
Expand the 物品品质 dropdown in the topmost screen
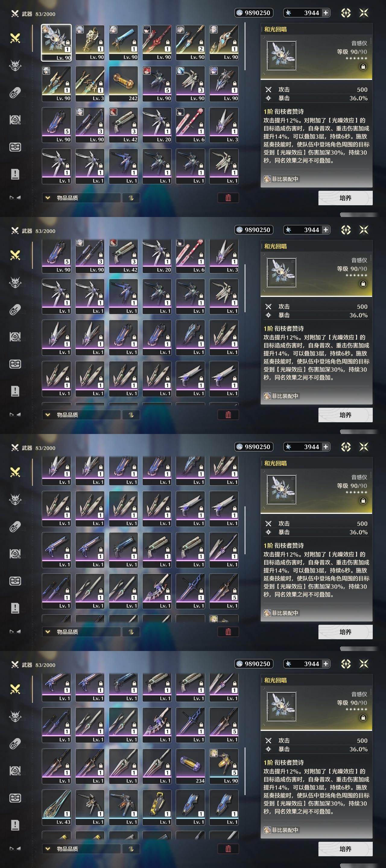pyautogui.click(x=81, y=198)
